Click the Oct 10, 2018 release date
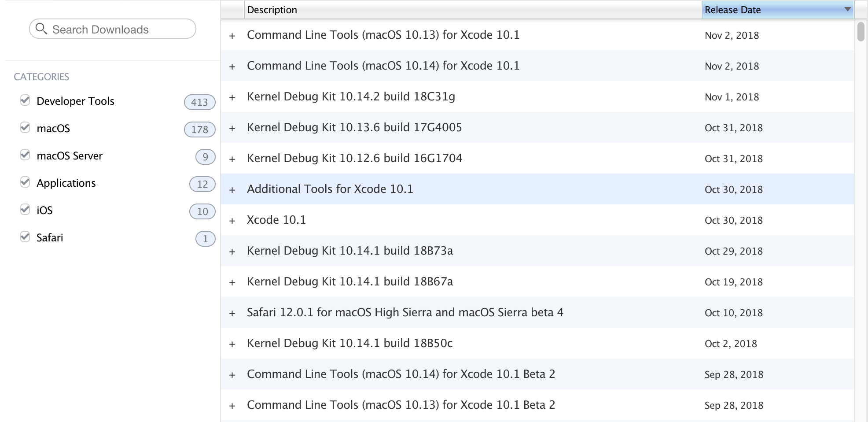868x422 pixels. coord(734,313)
